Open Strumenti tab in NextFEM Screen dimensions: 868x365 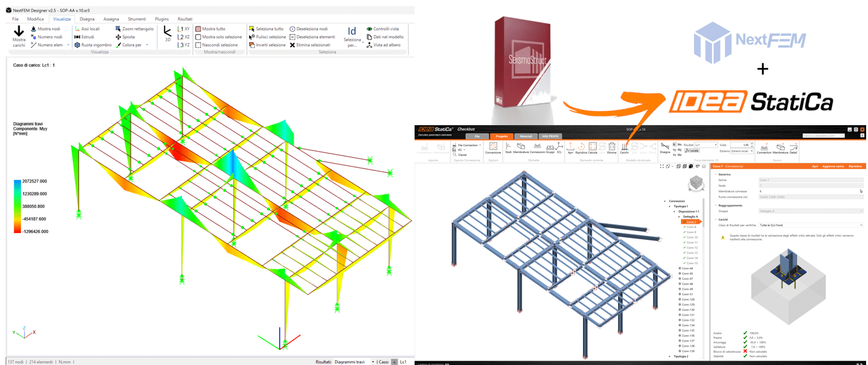(x=136, y=19)
